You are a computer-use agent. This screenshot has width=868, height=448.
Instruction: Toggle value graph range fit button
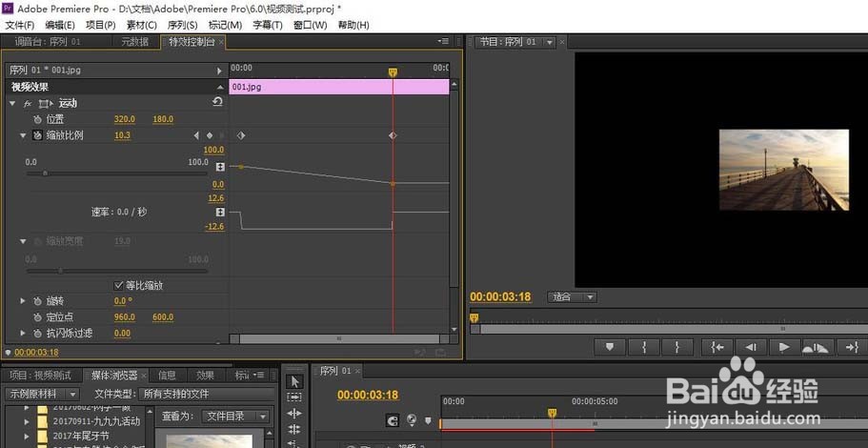pyautogui.click(x=220, y=167)
